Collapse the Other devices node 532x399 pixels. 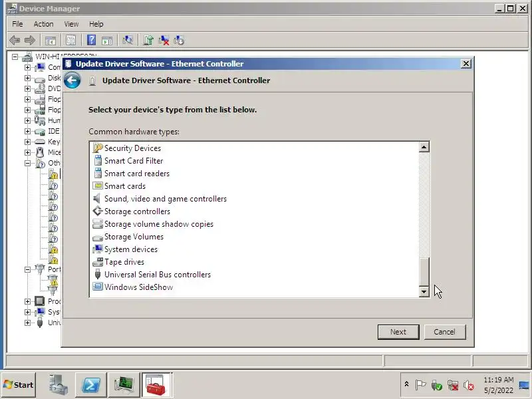point(27,163)
